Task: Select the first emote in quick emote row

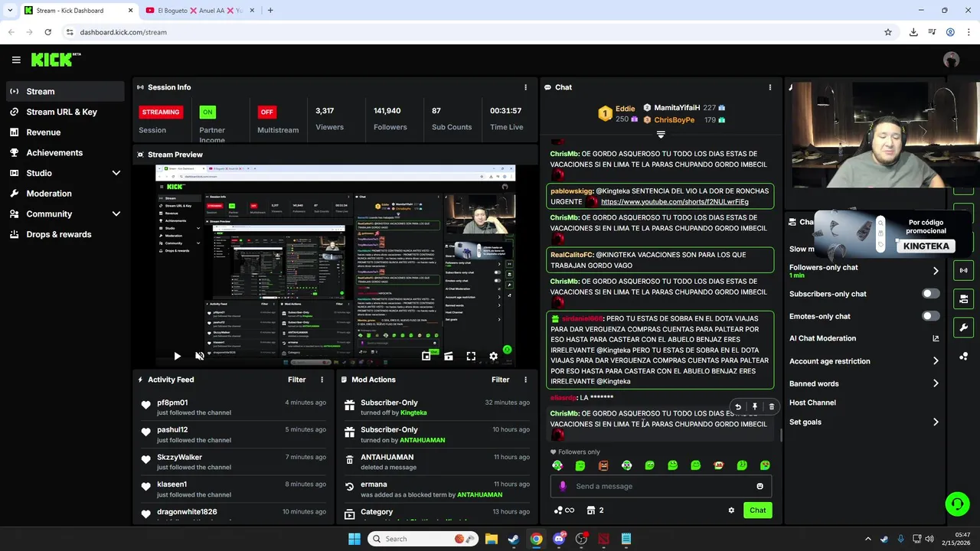Action: 557,465
